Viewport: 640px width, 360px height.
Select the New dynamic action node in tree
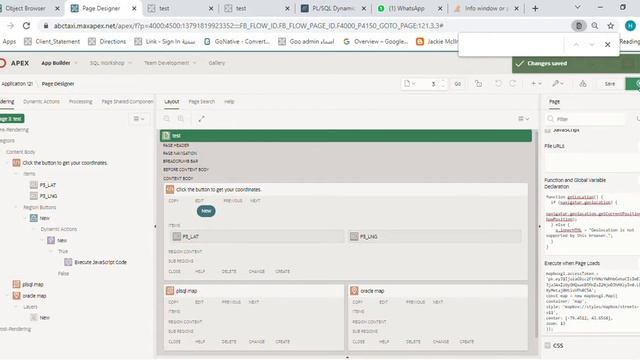[61, 240]
